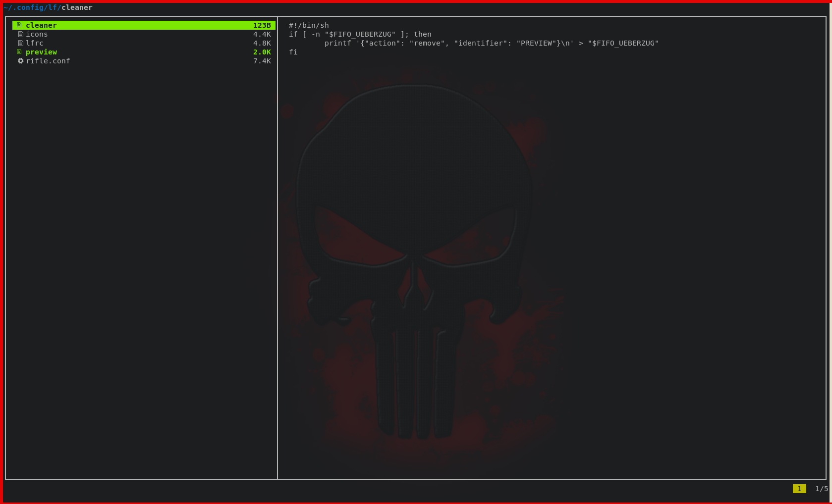
Task: Click the #!/bin/sh shebang line in preview
Action: 309,25
